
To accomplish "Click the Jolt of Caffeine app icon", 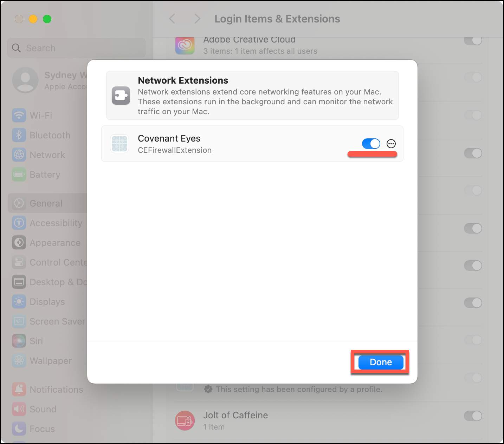I will tap(185, 420).
